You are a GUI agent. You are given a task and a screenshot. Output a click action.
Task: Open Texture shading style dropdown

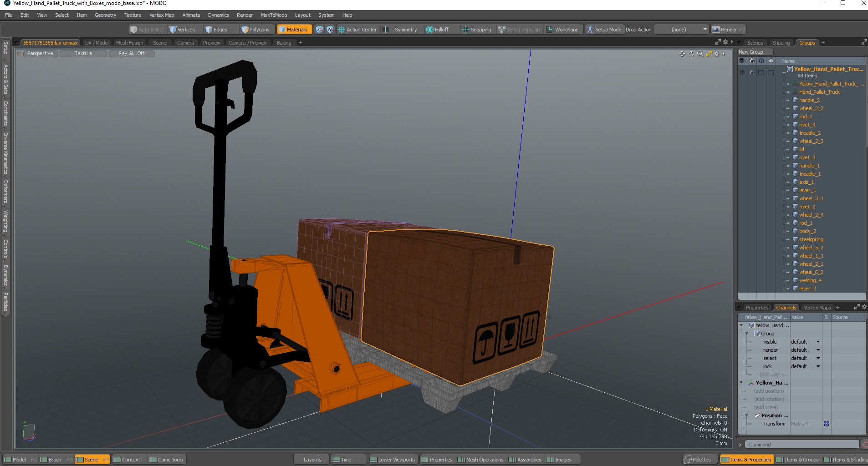pyautogui.click(x=83, y=54)
